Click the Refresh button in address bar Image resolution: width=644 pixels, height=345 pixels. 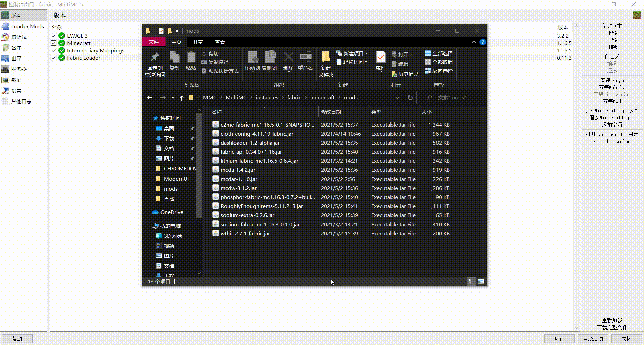coord(410,98)
